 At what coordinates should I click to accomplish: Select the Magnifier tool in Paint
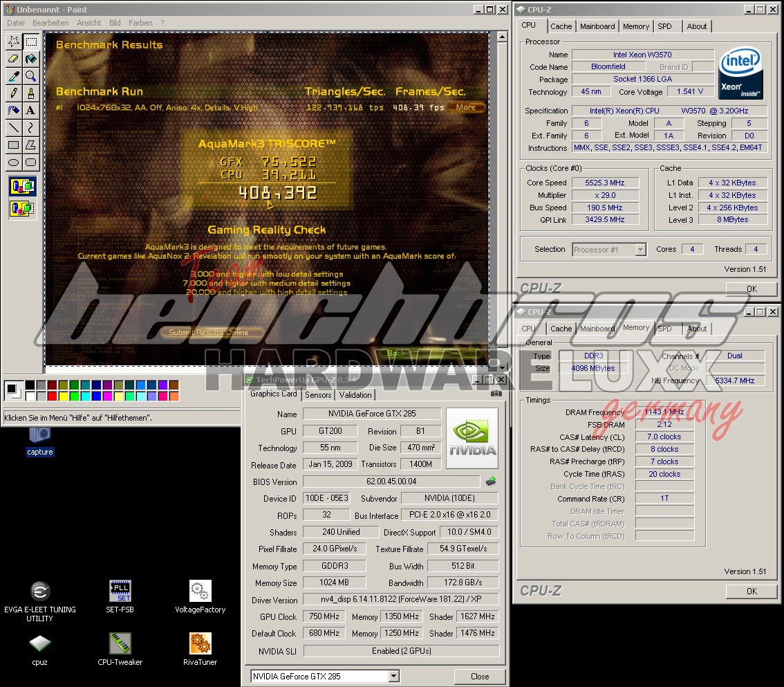(x=31, y=76)
